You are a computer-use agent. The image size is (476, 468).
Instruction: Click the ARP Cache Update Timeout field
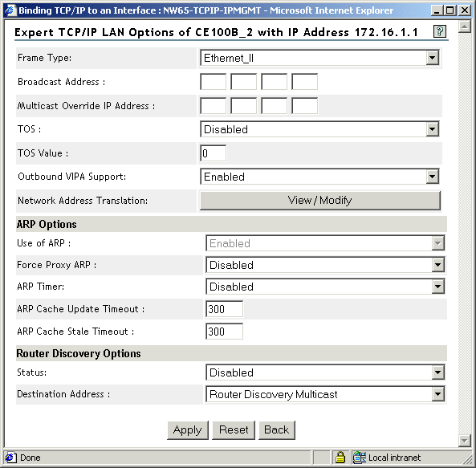click(x=224, y=309)
